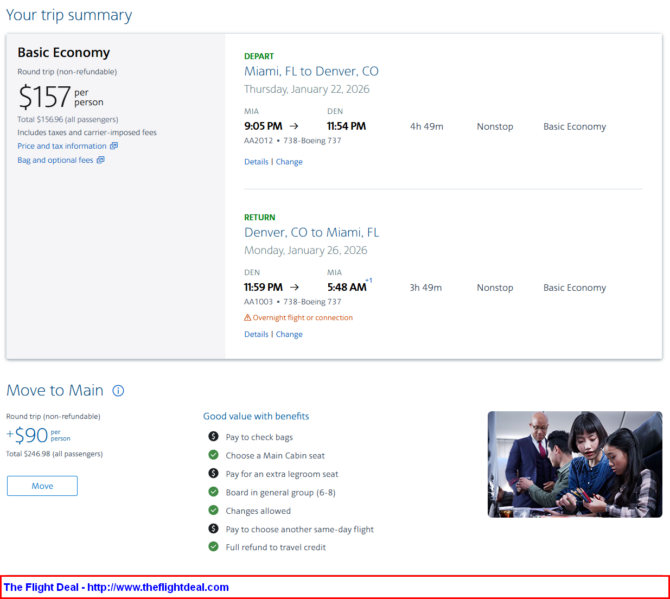
Task: Click the overnight flight warning triangle icon
Action: 248,318
